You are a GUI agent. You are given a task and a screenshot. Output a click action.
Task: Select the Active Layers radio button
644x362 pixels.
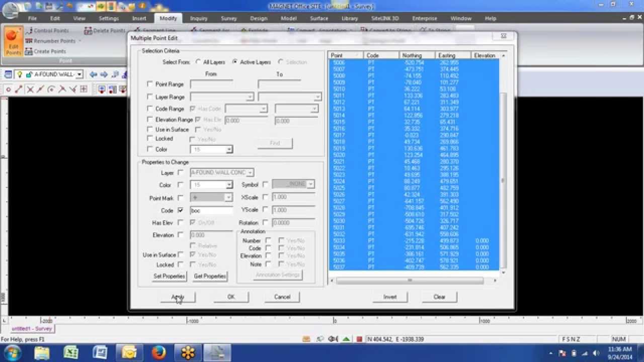[x=235, y=62]
